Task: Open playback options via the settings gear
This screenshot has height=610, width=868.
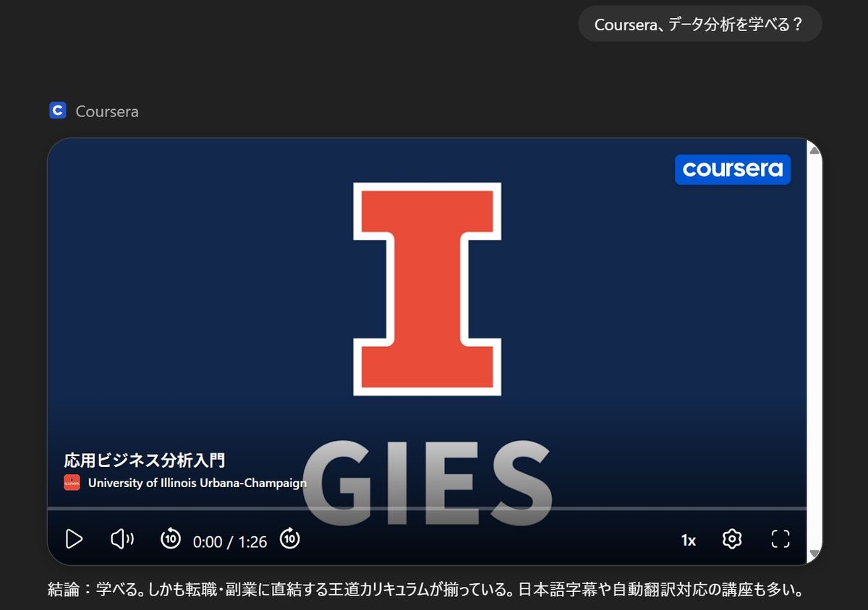Action: pyautogui.click(x=732, y=539)
